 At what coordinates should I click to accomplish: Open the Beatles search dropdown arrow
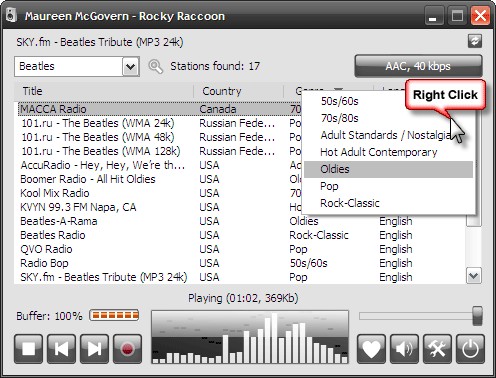130,67
